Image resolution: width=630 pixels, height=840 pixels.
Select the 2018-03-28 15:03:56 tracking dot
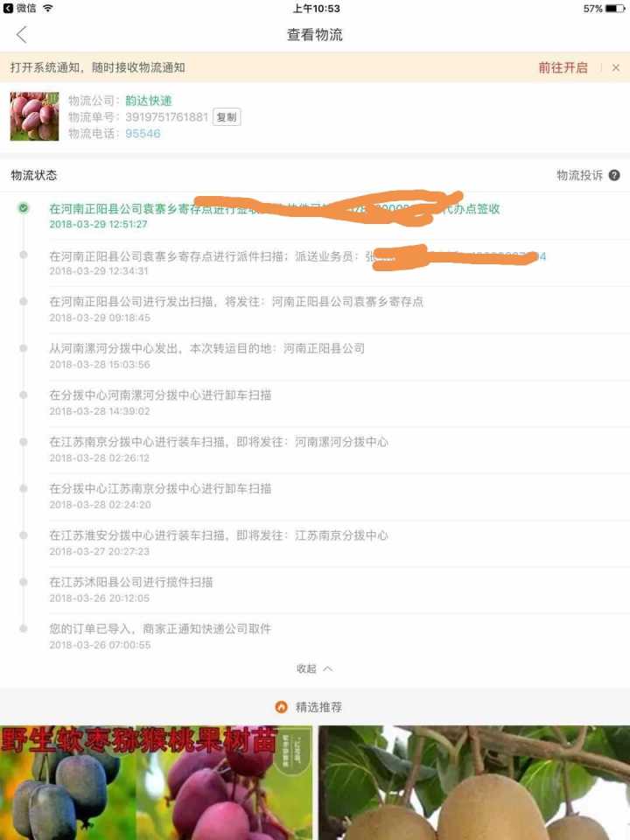(x=23, y=348)
